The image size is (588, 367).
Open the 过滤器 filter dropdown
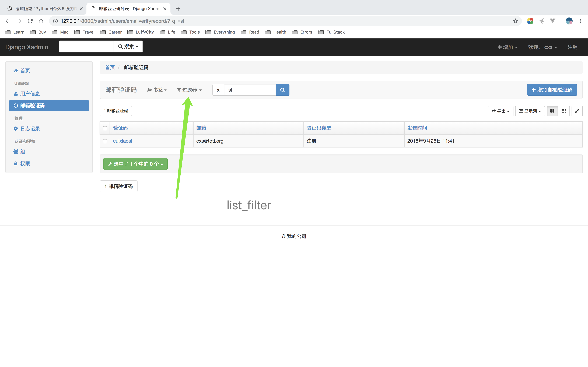coord(190,90)
